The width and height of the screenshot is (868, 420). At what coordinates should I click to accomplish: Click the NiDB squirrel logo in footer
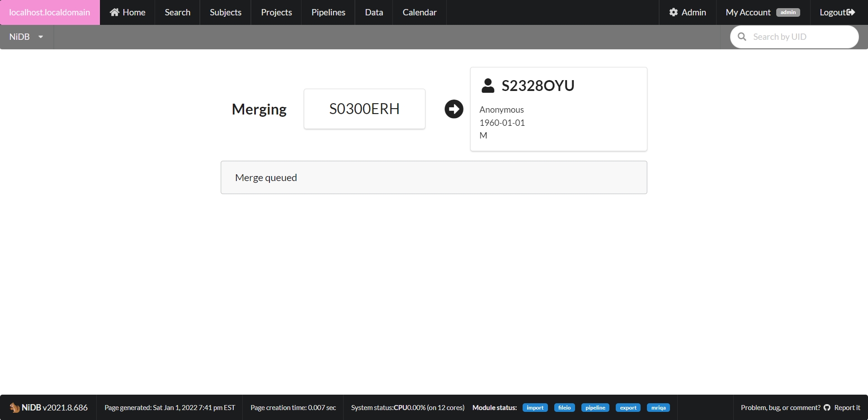click(x=14, y=408)
